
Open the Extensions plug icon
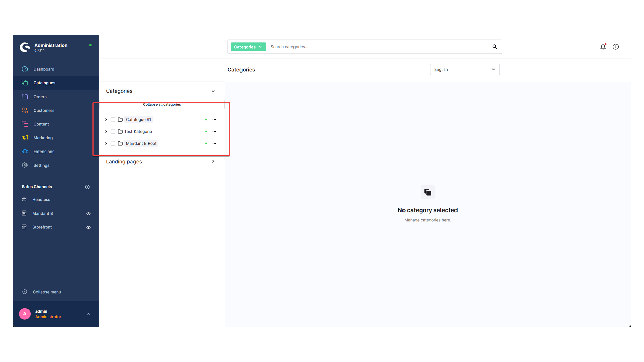tap(25, 152)
